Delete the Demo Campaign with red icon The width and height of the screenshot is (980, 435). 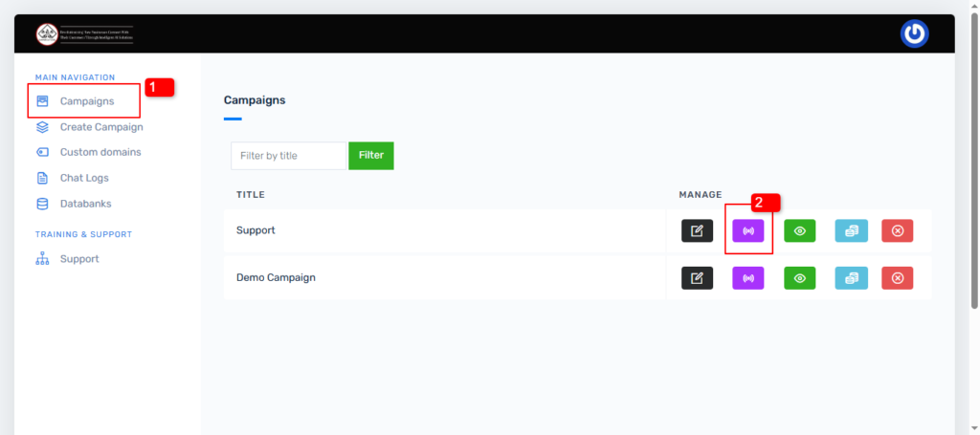coord(898,278)
